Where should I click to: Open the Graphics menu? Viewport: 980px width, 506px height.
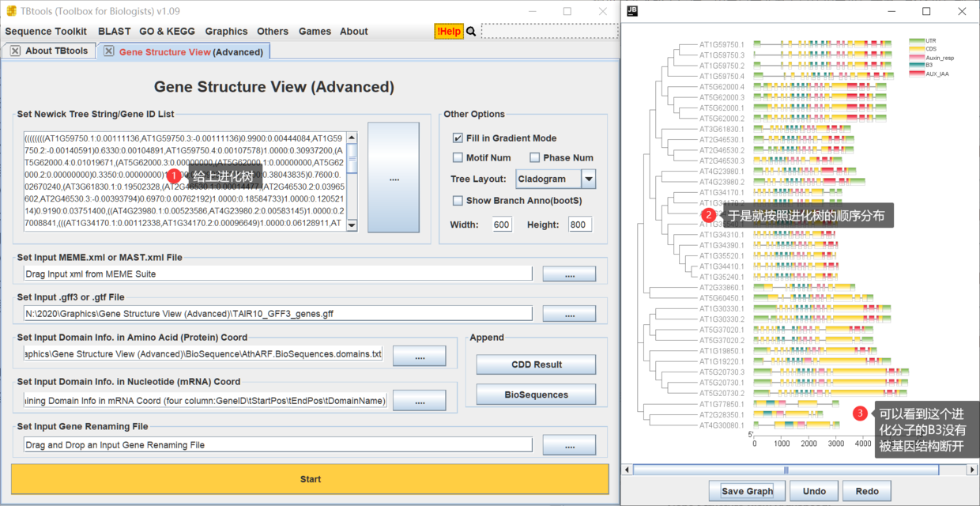click(x=226, y=32)
